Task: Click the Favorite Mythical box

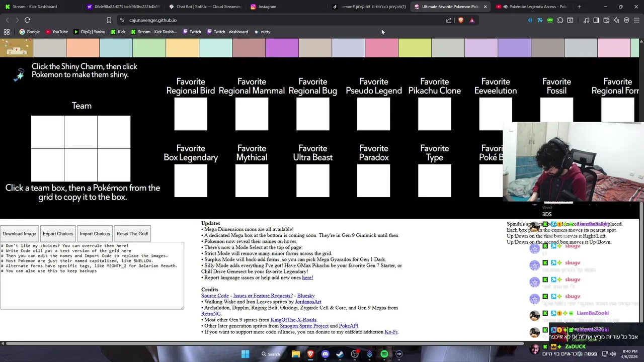Action: pyautogui.click(x=252, y=181)
